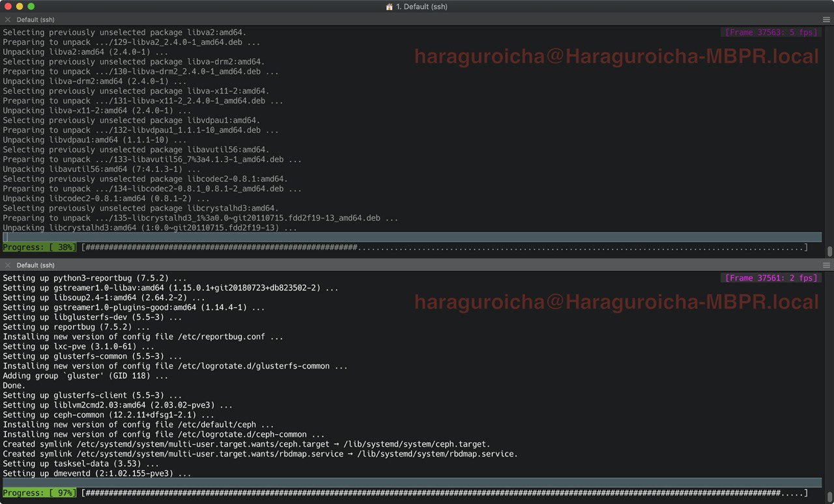Click the line Setting up libglusterfs-dev (5.5-3)
Image resolution: width=834 pixels, height=504 pixels.
[x=92, y=317]
